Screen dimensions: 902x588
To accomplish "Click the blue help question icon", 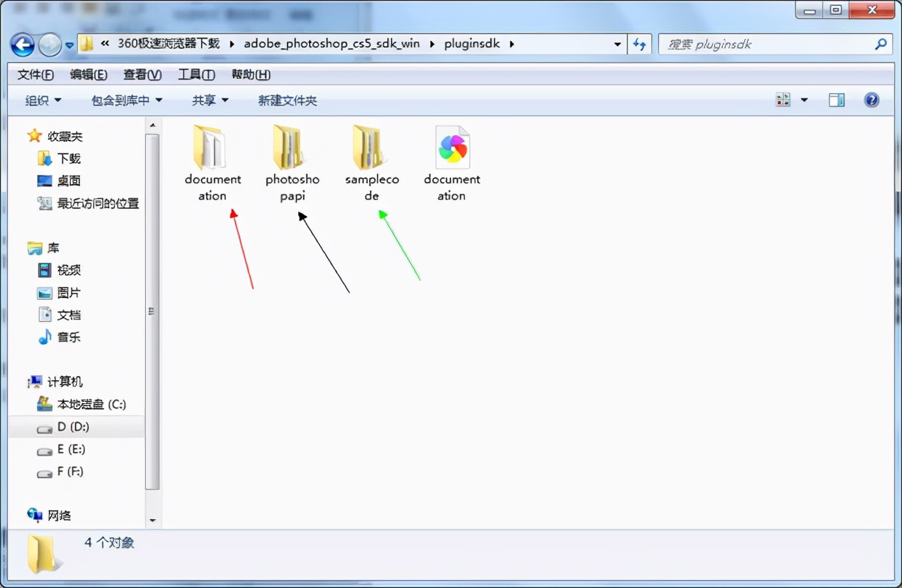I will [x=872, y=100].
